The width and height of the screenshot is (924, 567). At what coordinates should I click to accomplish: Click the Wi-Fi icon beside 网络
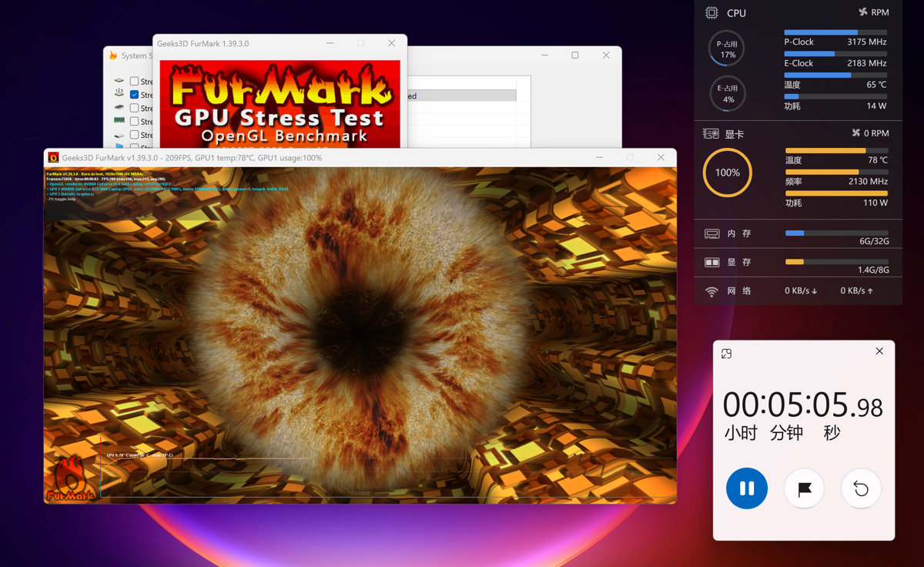[x=712, y=291]
